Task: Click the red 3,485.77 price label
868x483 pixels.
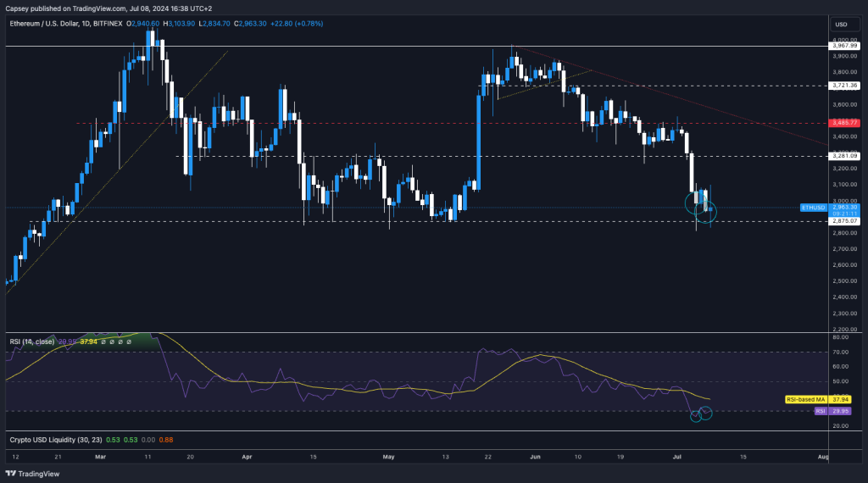Action: 845,123
